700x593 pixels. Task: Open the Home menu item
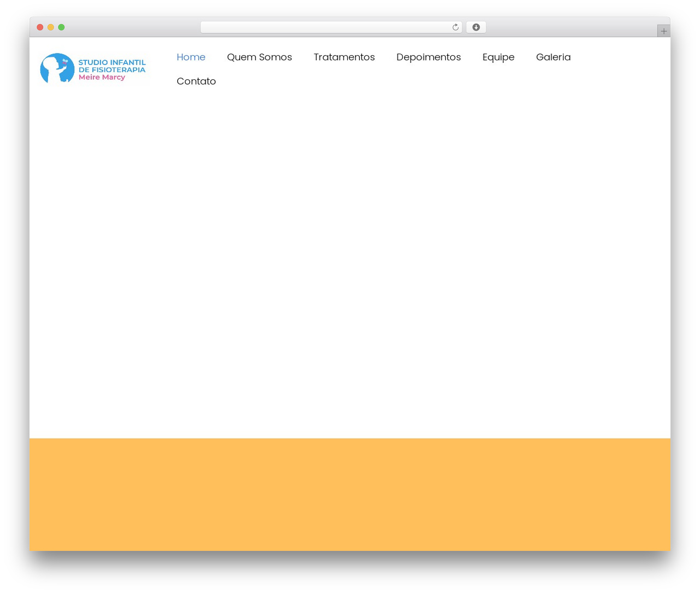[x=191, y=57]
